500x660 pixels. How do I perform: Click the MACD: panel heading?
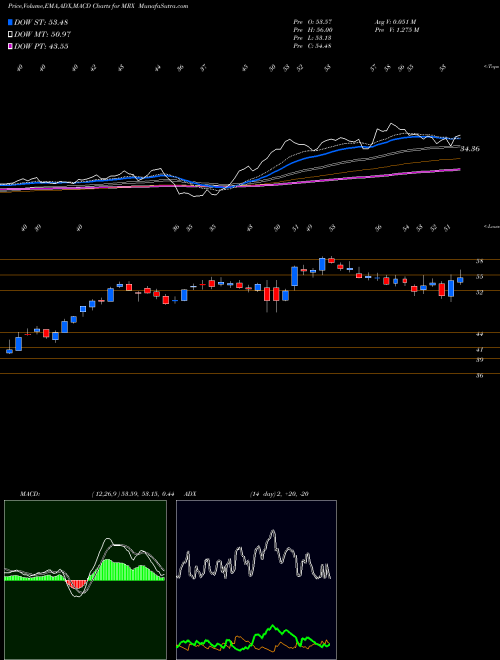point(29,494)
